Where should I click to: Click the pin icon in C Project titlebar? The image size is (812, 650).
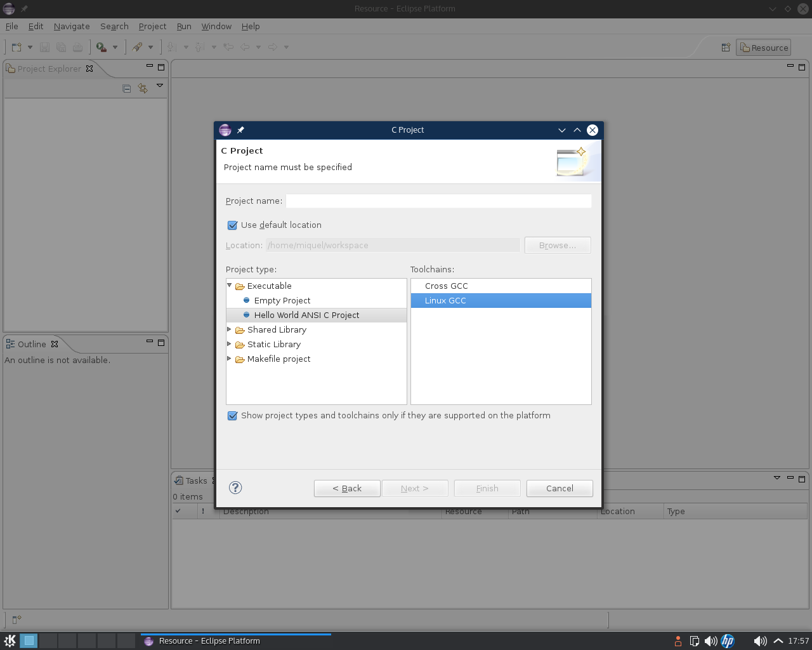pos(240,130)
